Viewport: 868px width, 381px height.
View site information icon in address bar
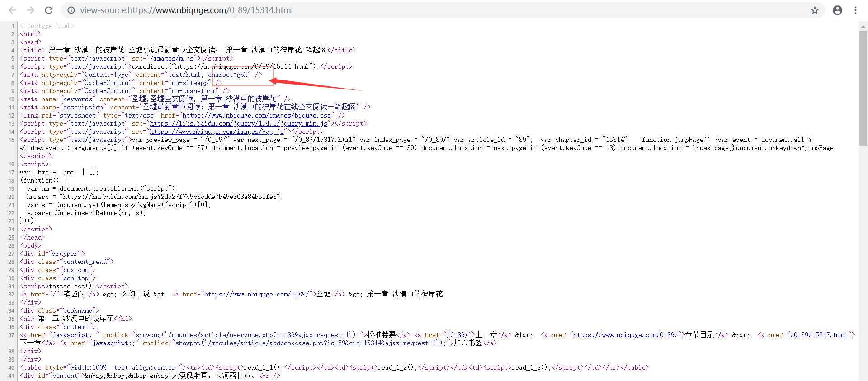(71, 10)
